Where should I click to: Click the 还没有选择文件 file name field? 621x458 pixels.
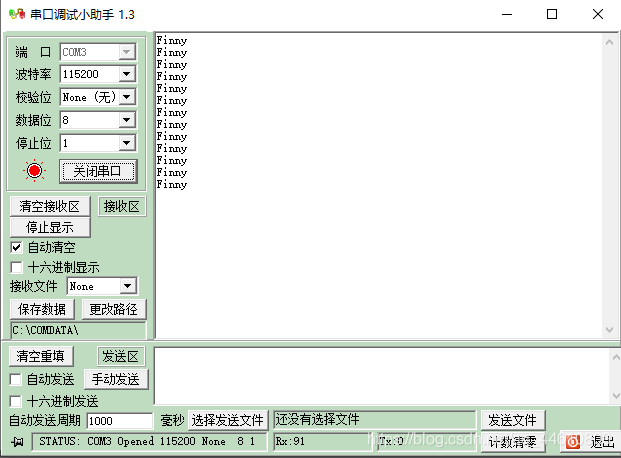pyautogui.click(x=375, y=420)
